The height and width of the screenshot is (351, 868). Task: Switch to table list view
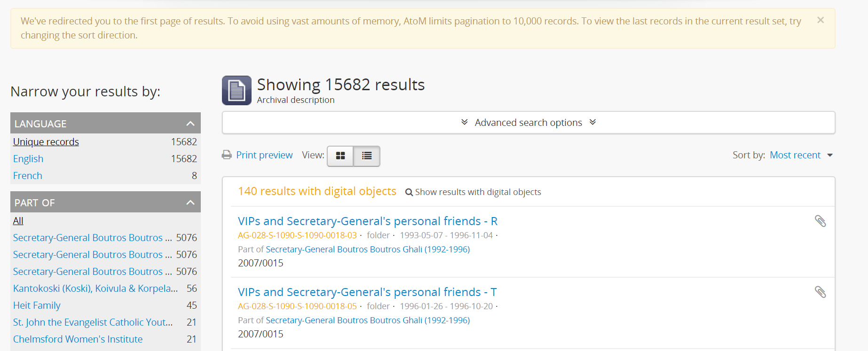[367, 156]
